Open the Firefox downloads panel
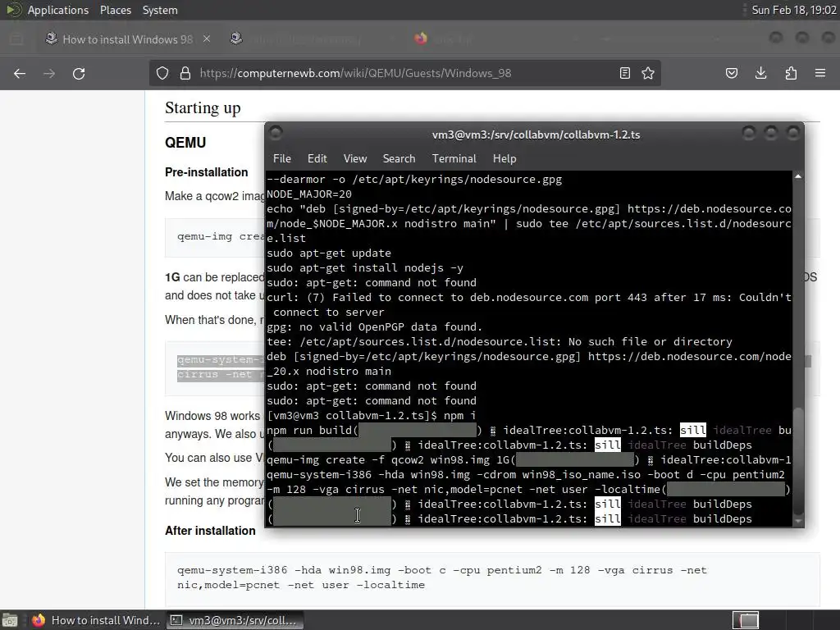The width and height of the screenshot is (840, 630). point(760,73)
